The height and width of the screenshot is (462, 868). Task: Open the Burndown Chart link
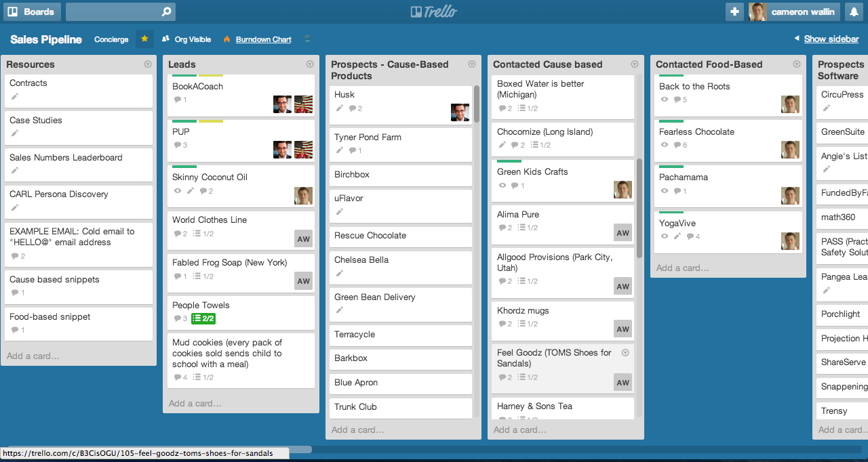pos(264,39)
